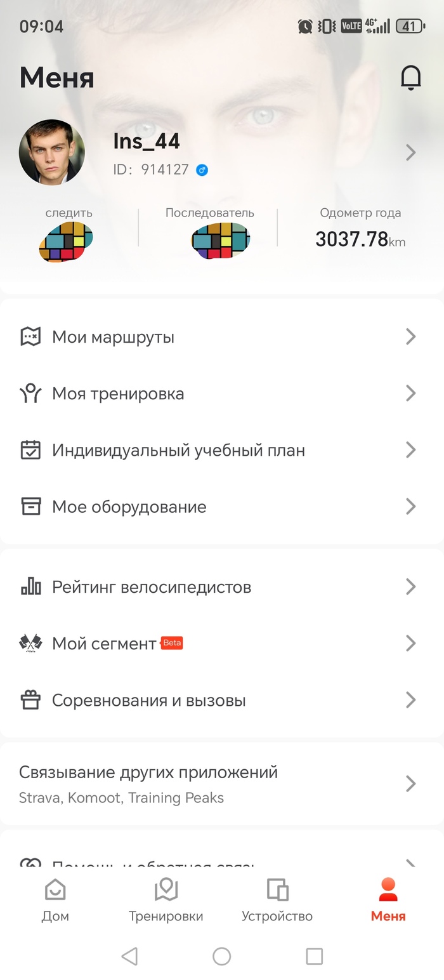The height and width of the screenshot is (980, 444).
Task: Switch to the Дом tab
Action: click(x=55, y=900)
